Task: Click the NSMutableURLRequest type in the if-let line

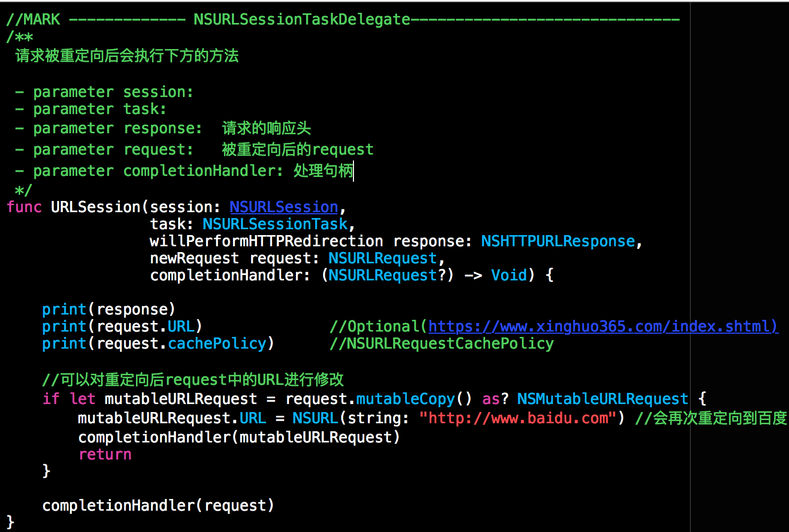Action: 602,399
